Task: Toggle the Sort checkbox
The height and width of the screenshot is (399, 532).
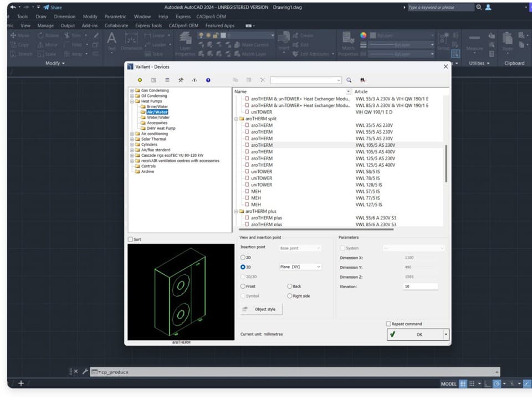Action: 131,239
